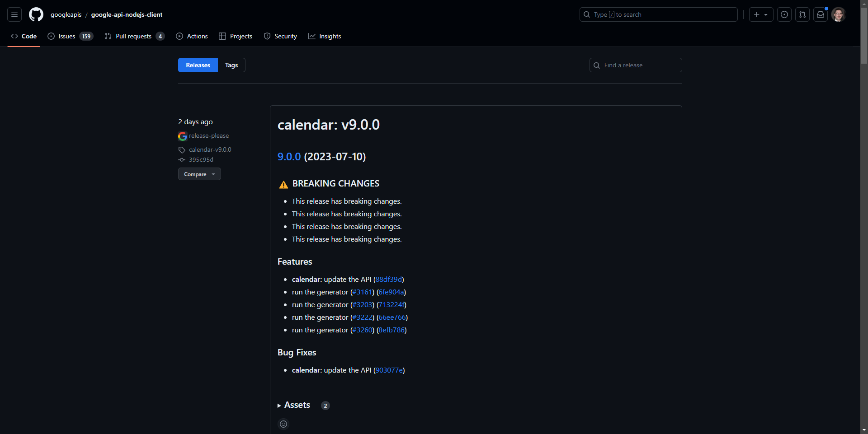Open the Issues tab
Screen dimensions: 868x434
click(x=70, y=36)
